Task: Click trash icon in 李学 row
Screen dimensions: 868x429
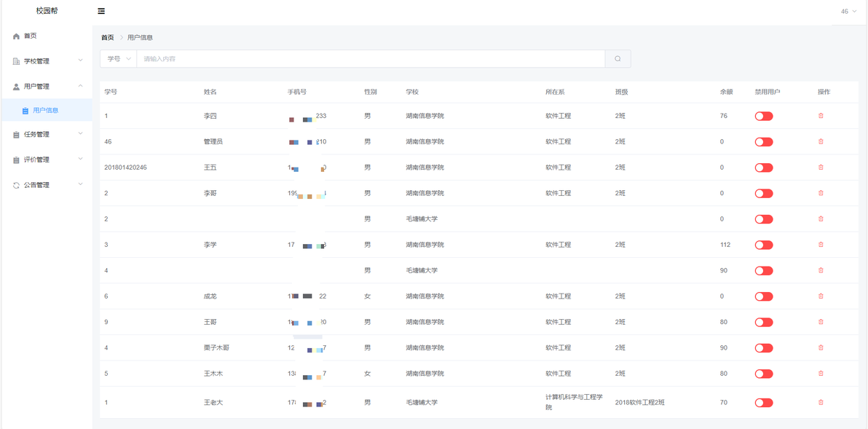Action: click(x=821, y=245)
